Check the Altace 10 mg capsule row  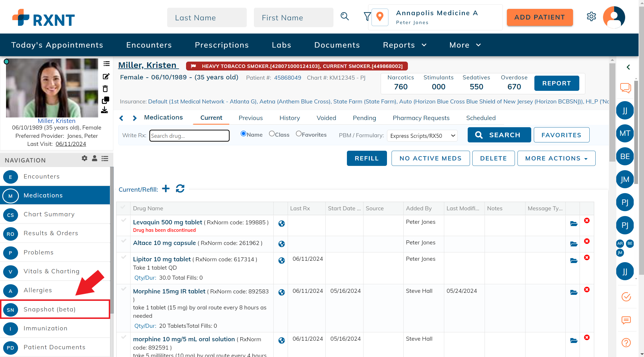(x=124, y=241)
